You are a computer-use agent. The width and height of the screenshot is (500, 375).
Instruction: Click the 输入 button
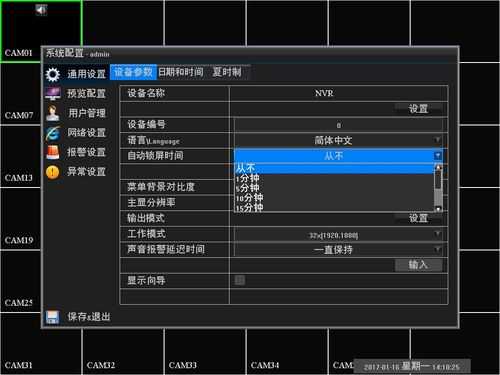tap(419, 265)
